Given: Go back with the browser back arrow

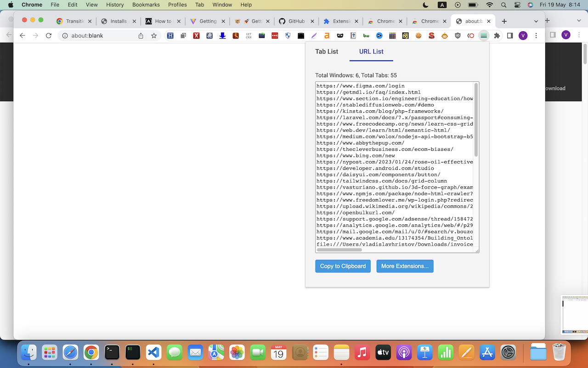Looking at the screenshot, I should [x=23, y=35].
